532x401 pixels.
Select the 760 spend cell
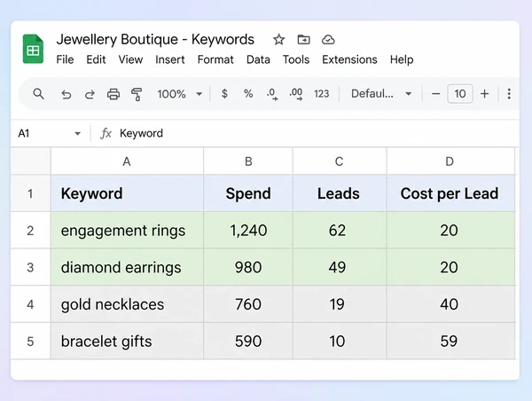pos(248,304)
